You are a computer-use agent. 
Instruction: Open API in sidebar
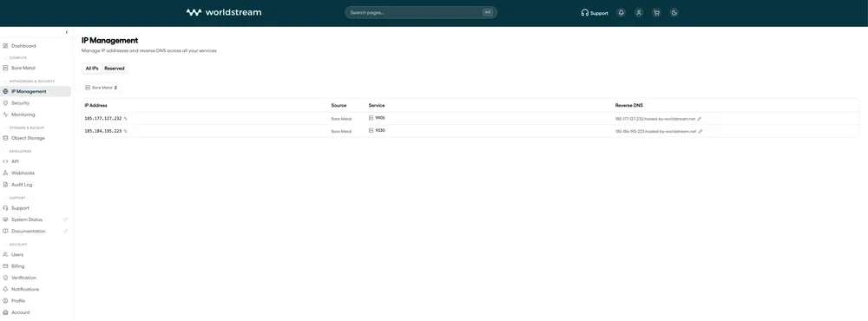coord(15,161)
